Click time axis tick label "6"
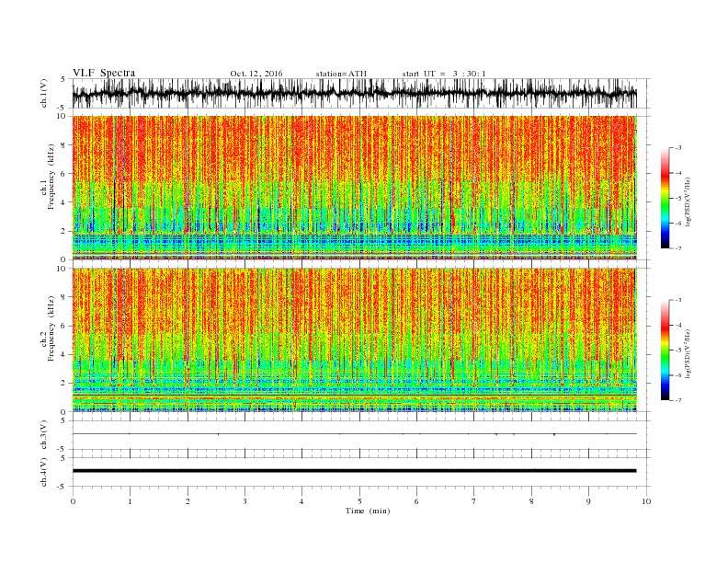The height and width of the screenshot is (563, 728). (x=416, y=501)
